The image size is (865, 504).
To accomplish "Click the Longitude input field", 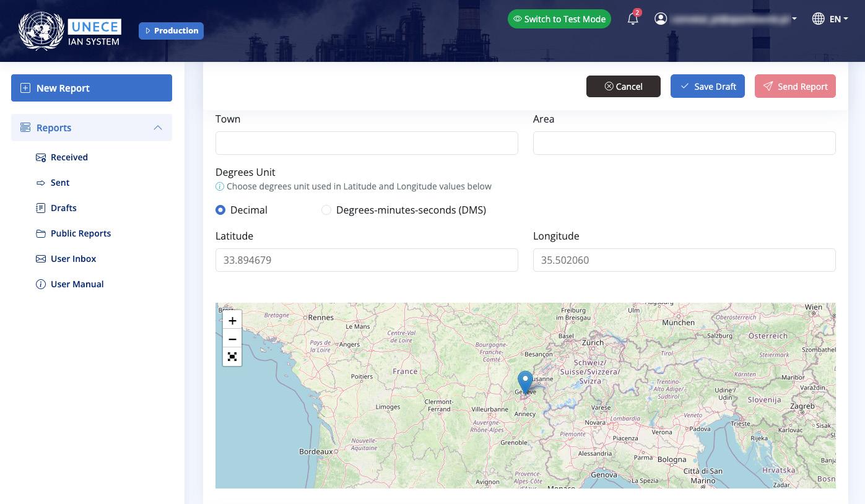I will pos(684,260).
